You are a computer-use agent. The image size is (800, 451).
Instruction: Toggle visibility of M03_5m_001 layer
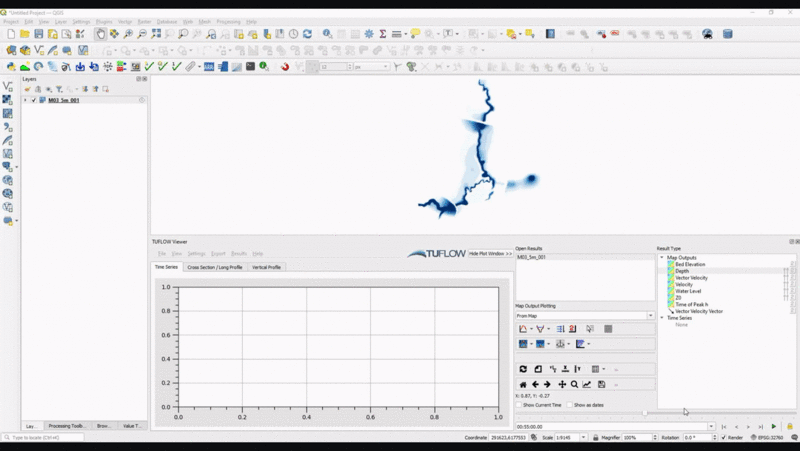pyautogui.click(x=34, y=101)
